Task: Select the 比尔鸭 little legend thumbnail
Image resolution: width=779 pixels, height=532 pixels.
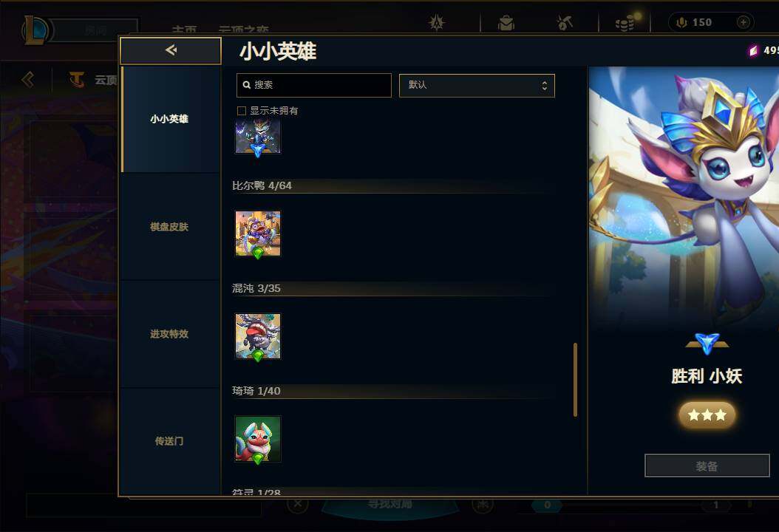Action: pos(258,234)
